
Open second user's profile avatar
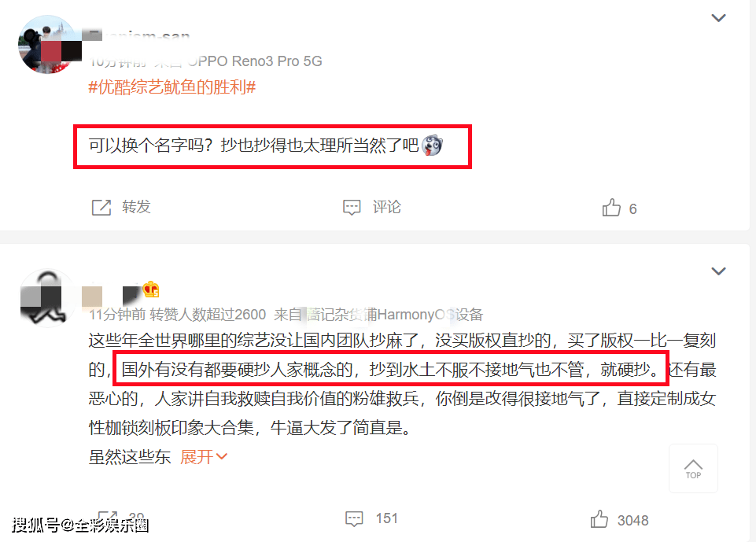point(47,297)
